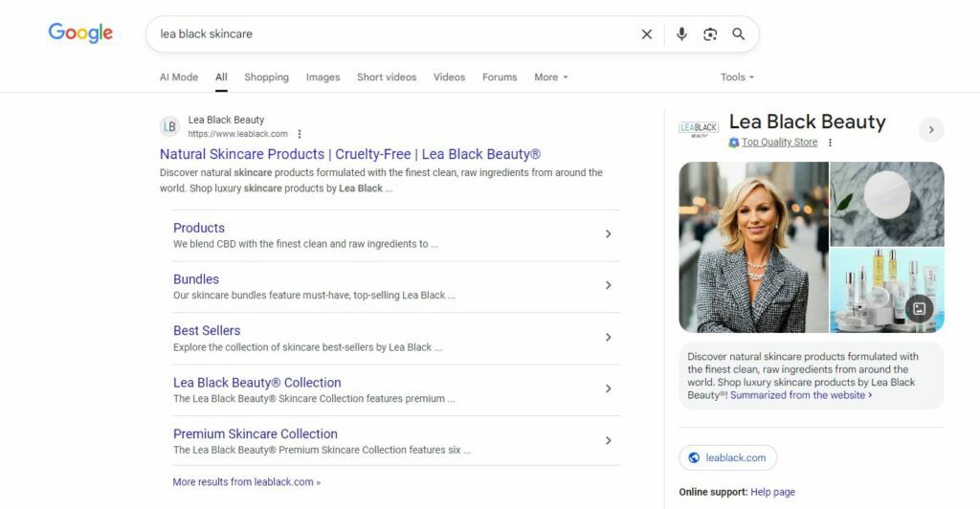This screenshot has width=980, height=509.
Task: Open image gallery icon on product photo
Action: 920,308
